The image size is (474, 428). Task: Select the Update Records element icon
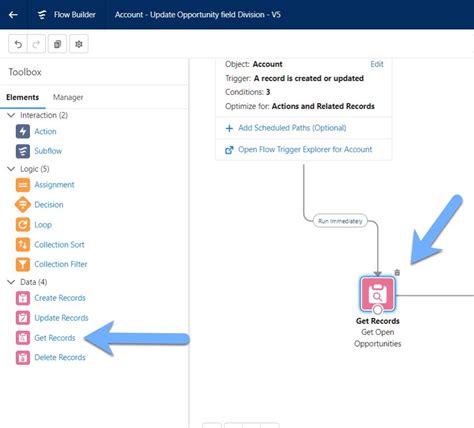click(23, 318)
